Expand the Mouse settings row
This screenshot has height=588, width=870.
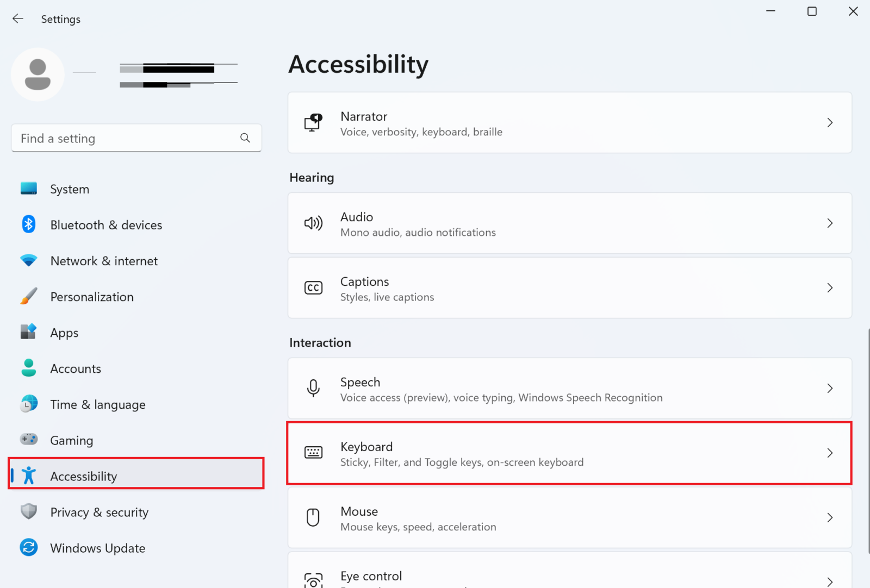[569, 517]
